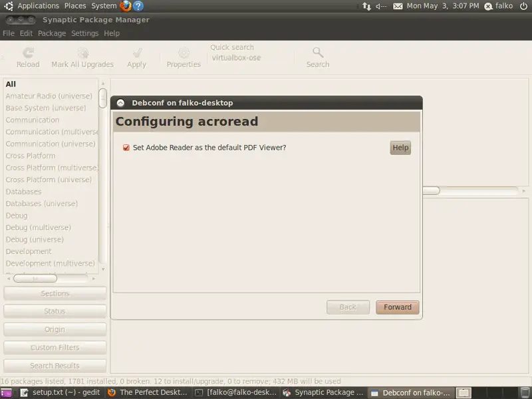This screenshot has height=399, width=532.
Task: Select Communication (multiverse) section
Action: pyautogui.click(x=51, y=132)
